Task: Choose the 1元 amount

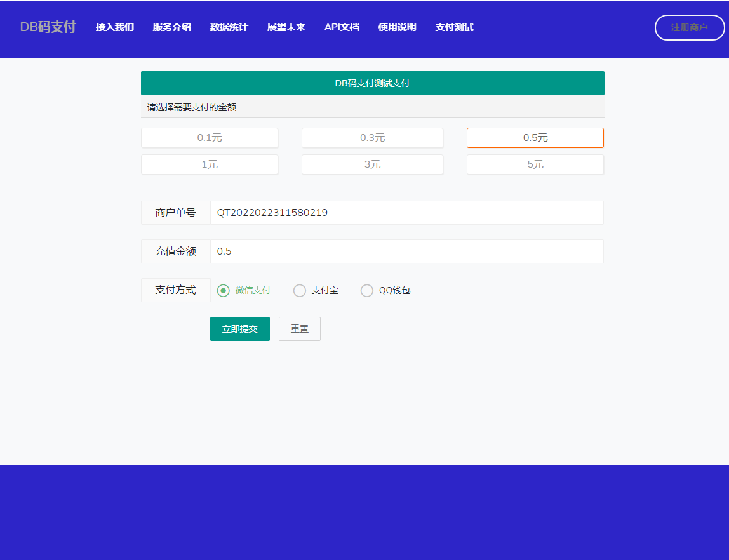Action: point(210,164)
